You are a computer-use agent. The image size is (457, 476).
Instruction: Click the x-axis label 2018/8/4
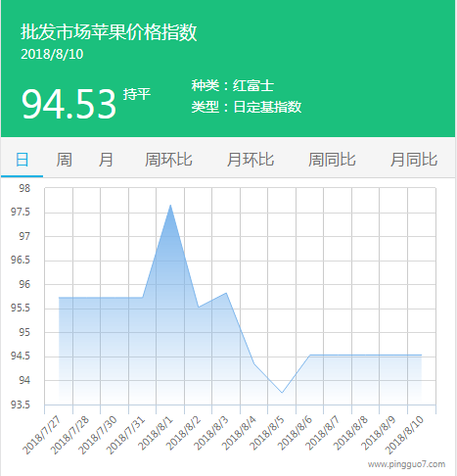tap(239, 433)
